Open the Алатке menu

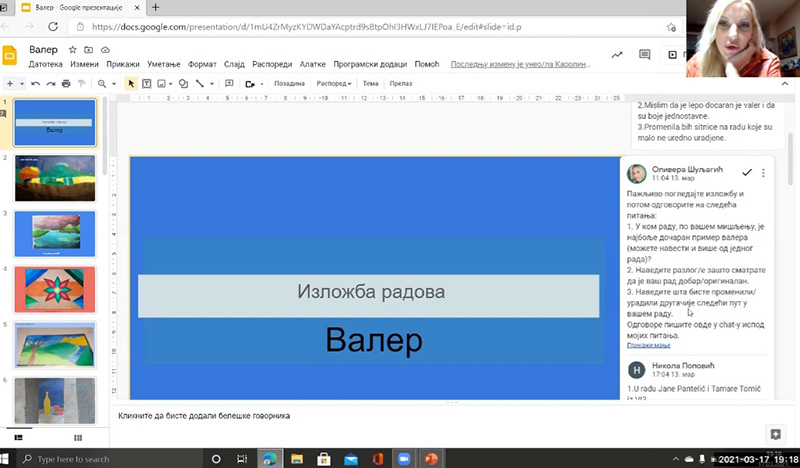pyautogui.click(x=312, y=64)
